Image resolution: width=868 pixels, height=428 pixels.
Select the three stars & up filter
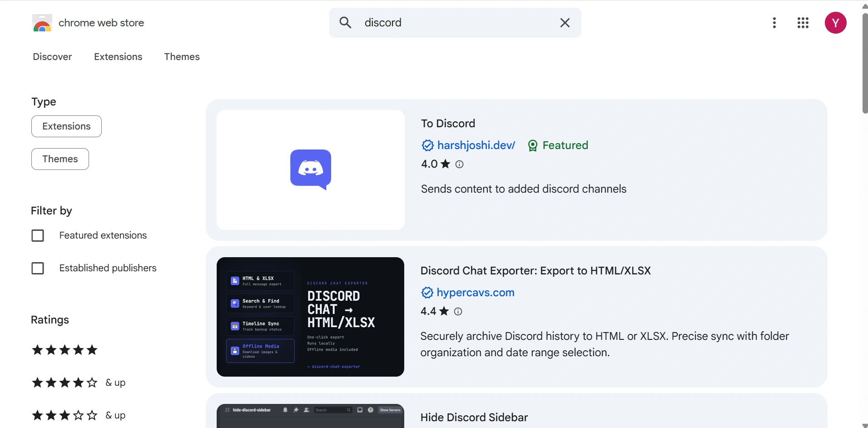coord(79,416)
